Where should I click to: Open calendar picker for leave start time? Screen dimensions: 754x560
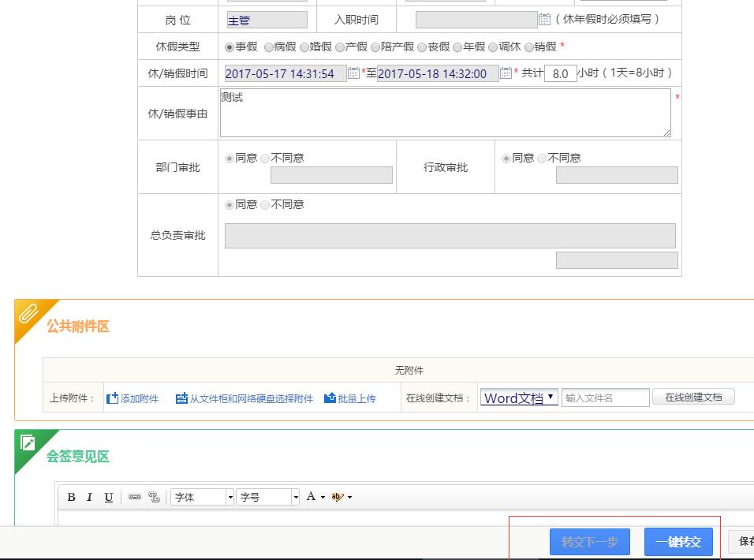click(353, 73)
